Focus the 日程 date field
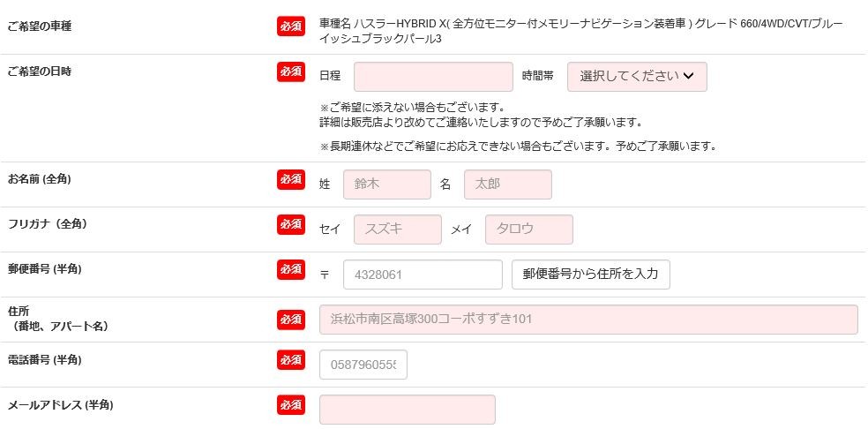 tap(433, 77)
